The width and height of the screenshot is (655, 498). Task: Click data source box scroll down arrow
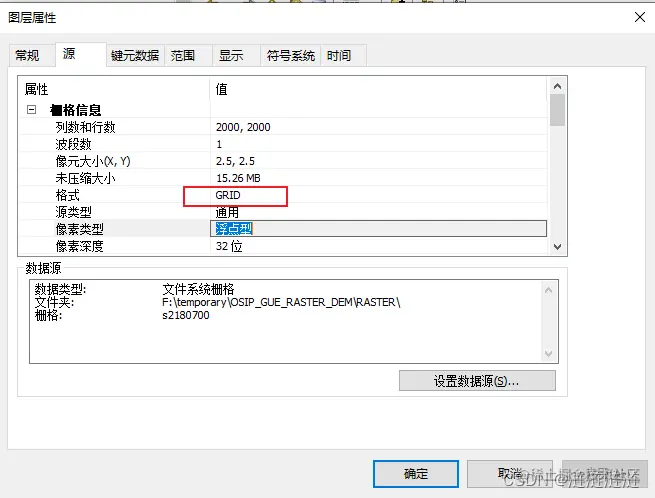[548, 354]
